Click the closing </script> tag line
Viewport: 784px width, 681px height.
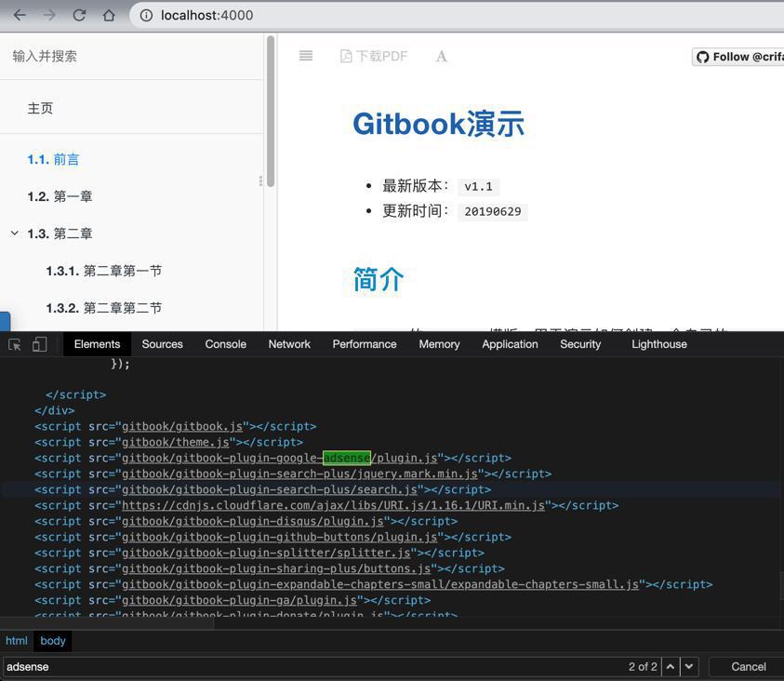point(76,395)
